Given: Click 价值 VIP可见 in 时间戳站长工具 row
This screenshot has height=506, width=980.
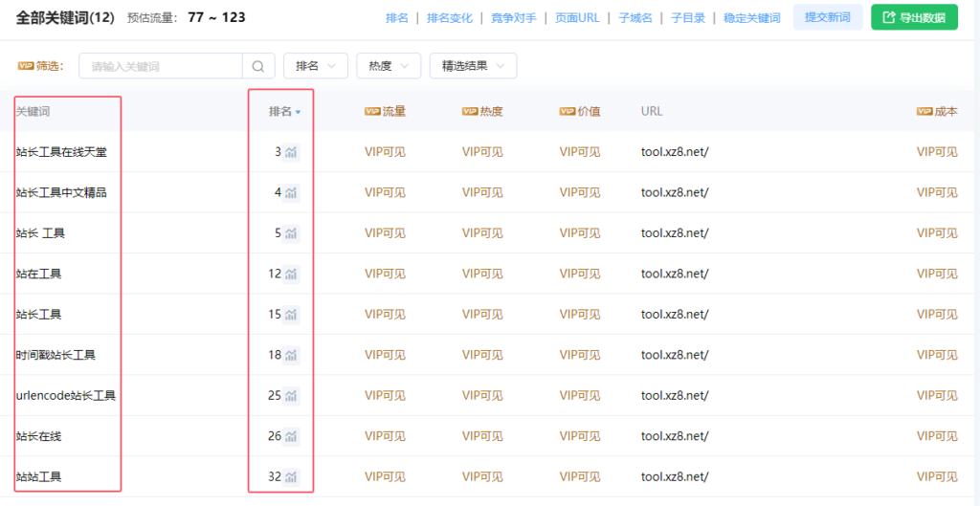Looking at the screenshot, I should [580, 355].
